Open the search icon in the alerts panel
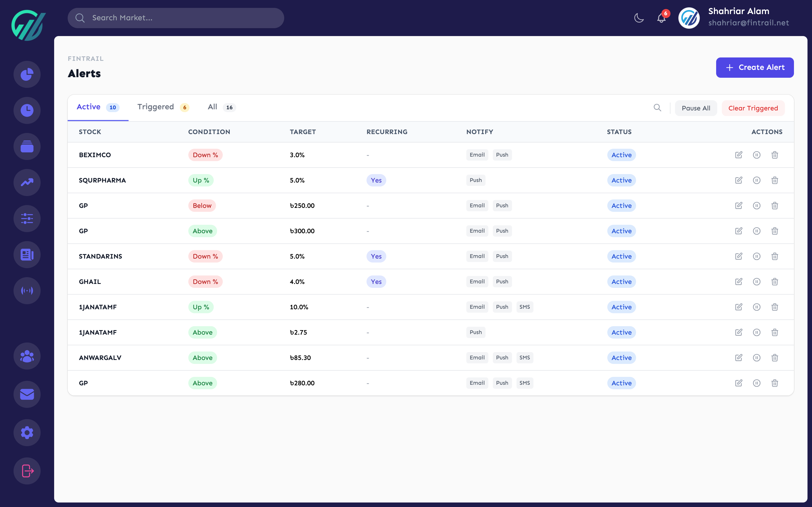The height and width of the screenshot is (507, 812). pos(657,108)
